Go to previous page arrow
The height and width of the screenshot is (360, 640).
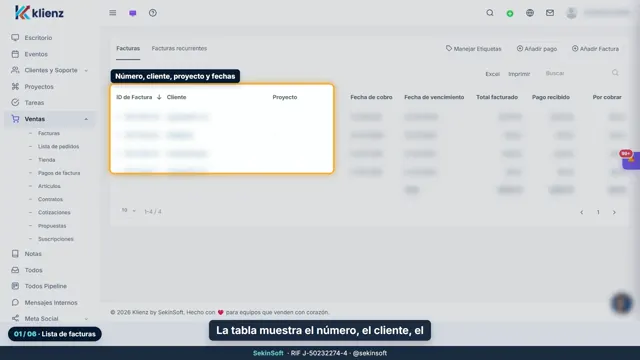582,212
